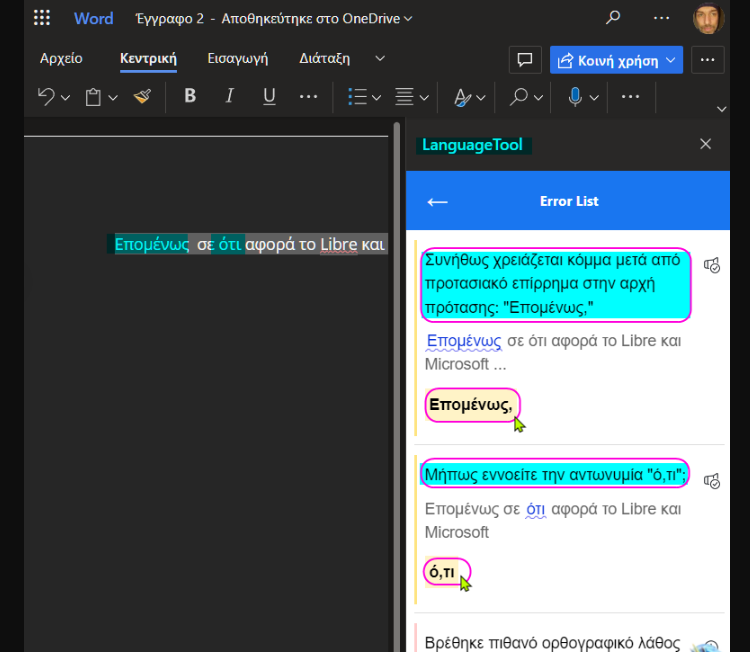Open more font options ellipsis

tap(309, 97)
